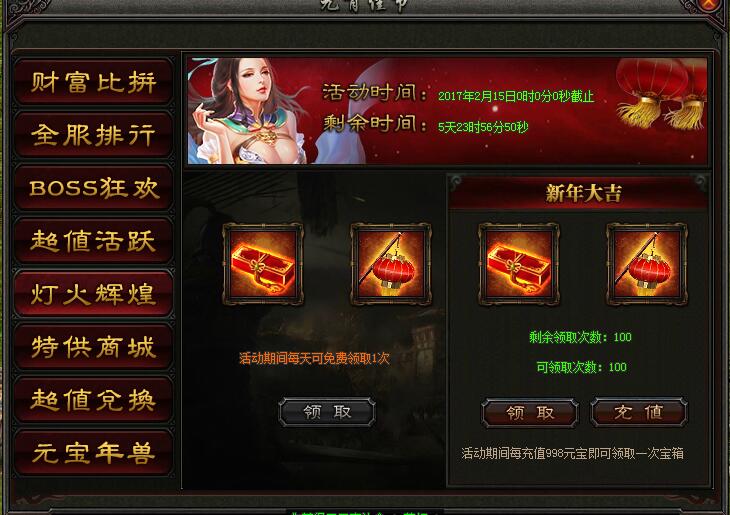Select the 超值活跃 tab
This screenshot has height=515, width=730.
point(94,241)
